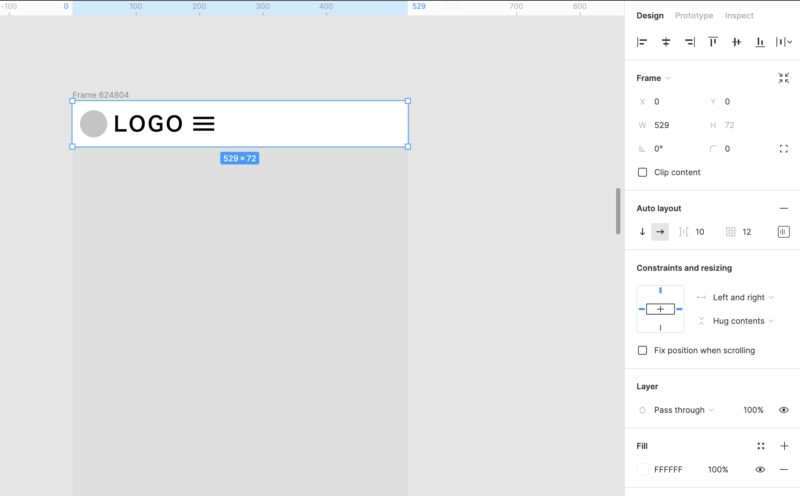This screenshot has width=800, height=496.
Task: Check Fix position when scrolling
Action: pos(642,350)
